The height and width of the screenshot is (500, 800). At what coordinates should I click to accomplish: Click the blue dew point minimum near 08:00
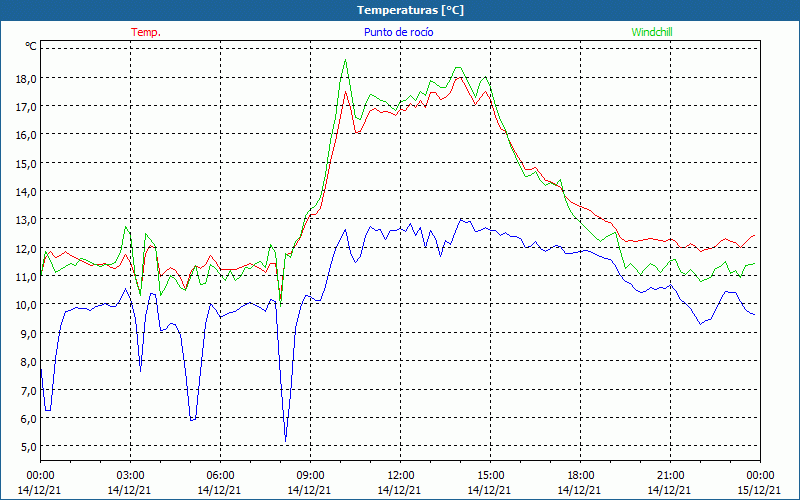285,441
